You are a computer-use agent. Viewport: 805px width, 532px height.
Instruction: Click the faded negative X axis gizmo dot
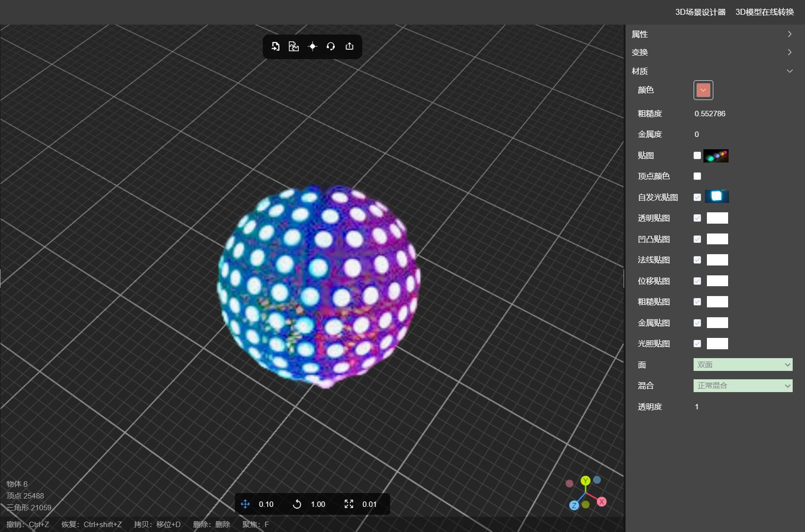coord(569,483)
